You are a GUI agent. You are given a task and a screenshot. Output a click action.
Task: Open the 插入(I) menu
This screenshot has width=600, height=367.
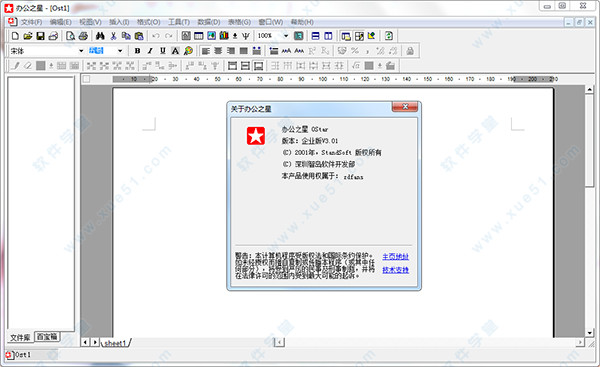[119, 22]
